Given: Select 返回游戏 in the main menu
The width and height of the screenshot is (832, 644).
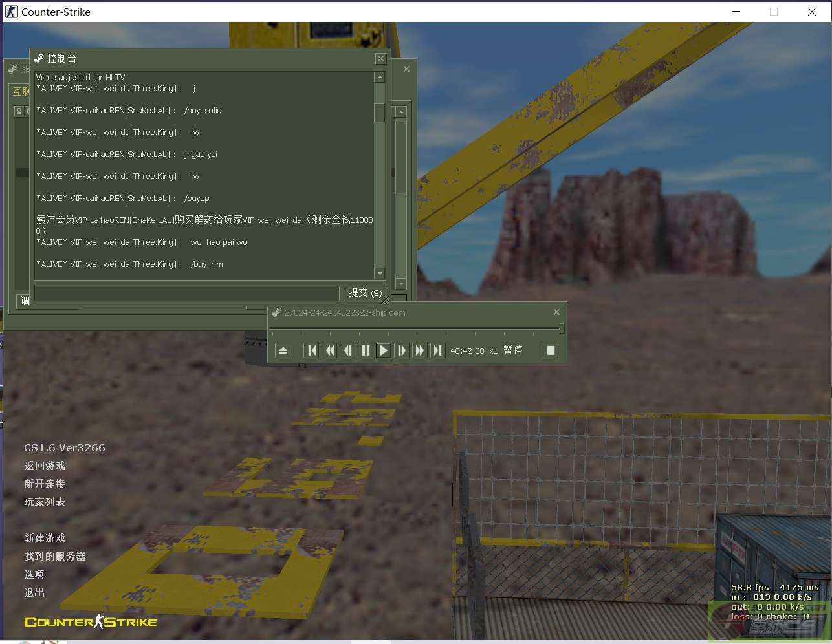Looking at the screenshot, I should (45, 466).
